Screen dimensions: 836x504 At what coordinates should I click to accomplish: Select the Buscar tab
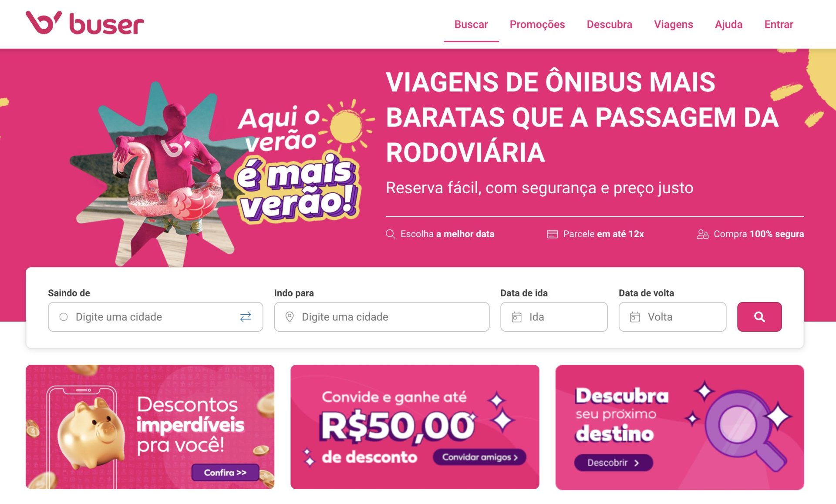(471, 24)
